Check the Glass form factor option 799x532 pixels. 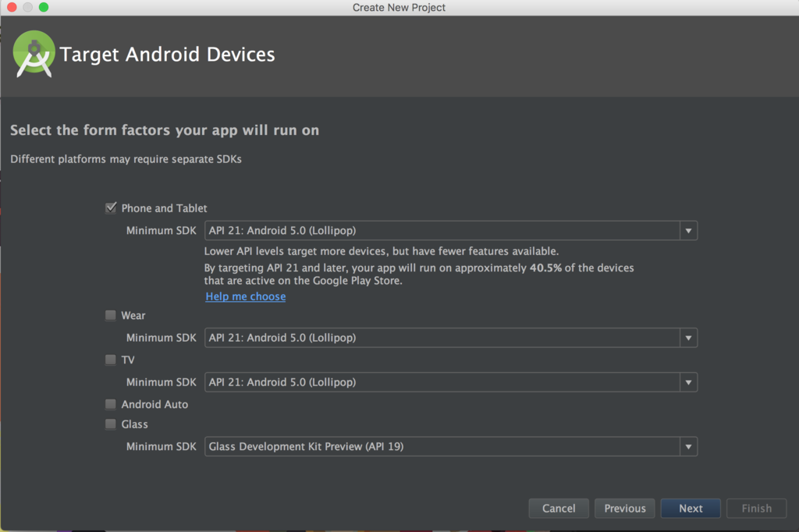[111, 424]
